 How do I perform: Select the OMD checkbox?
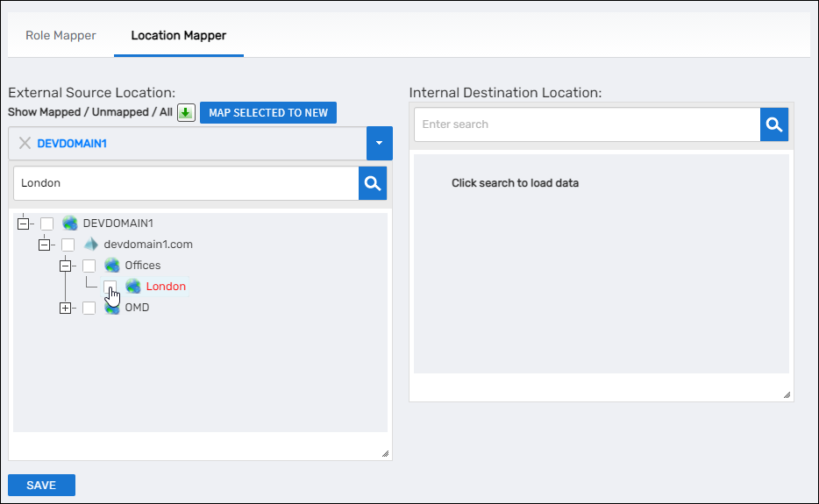click(89, 308)
